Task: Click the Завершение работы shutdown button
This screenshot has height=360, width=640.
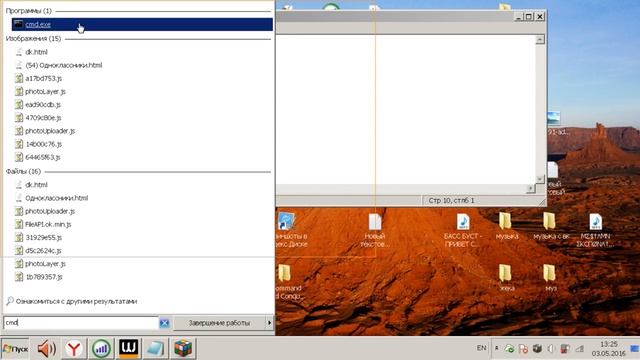Action: point(219,323)
